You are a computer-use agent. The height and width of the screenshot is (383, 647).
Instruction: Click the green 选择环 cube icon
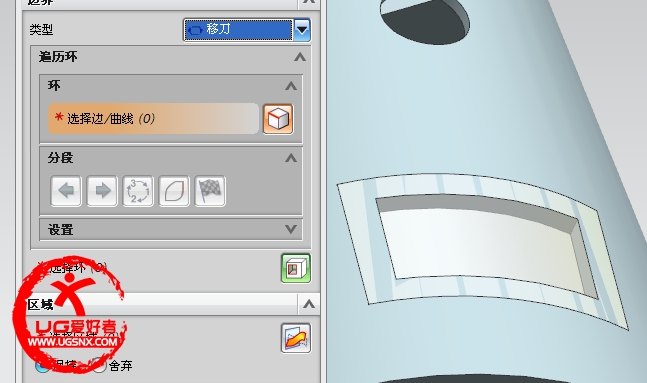pyautogui.click(x=296, y=268)
